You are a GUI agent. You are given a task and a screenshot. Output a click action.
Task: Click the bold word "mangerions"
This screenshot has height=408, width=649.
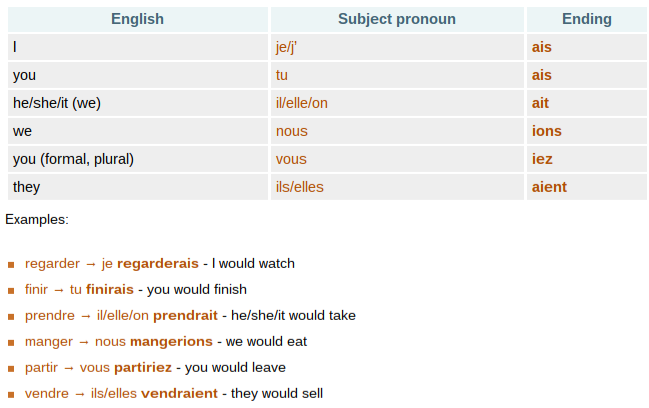pos(170,342)
